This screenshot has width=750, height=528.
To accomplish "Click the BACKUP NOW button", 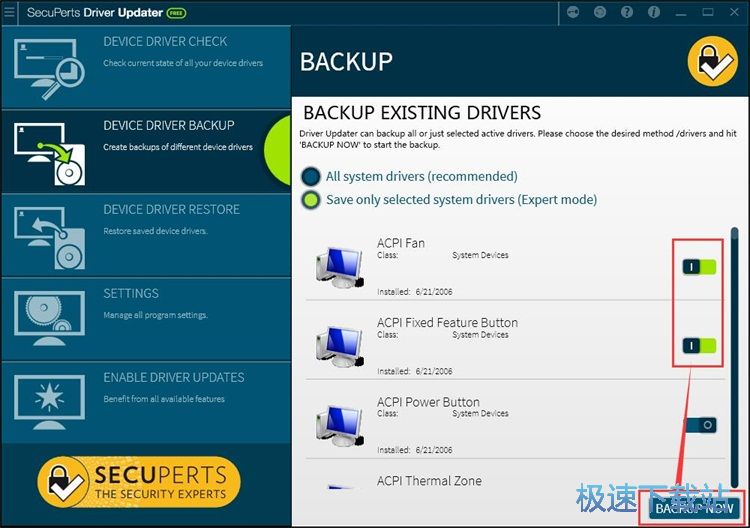I will coord(694,508).
